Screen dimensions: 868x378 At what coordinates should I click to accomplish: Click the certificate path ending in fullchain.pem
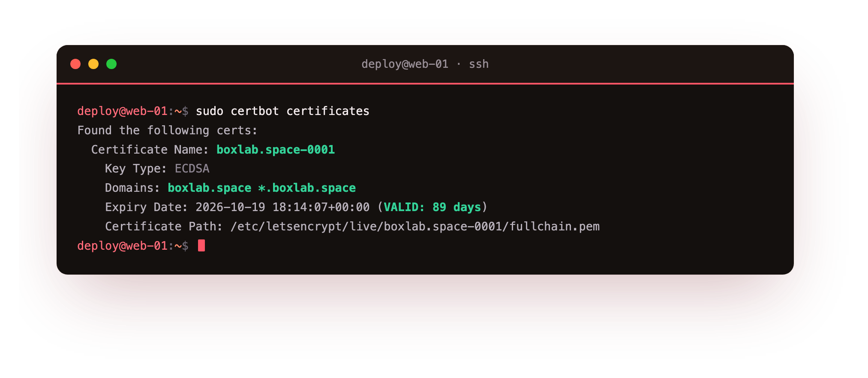pyautogui.click(x=415, y=227)
